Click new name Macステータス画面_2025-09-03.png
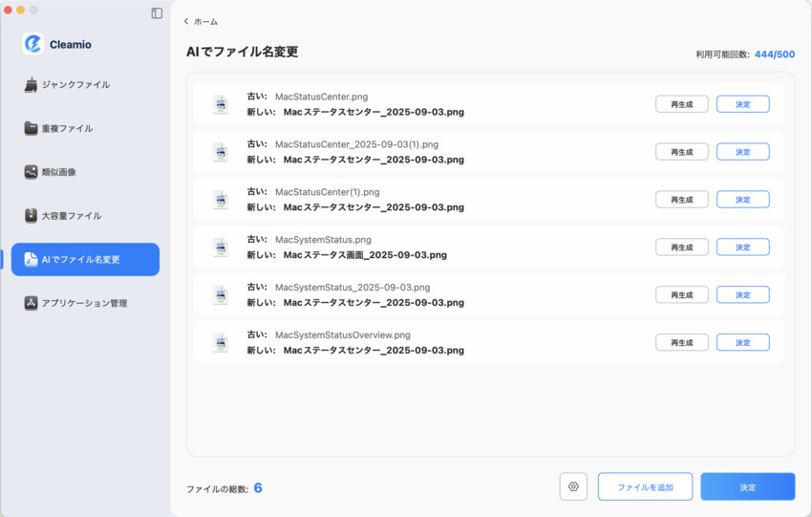The width and height of the screenshot is (812, 517). 365,255
